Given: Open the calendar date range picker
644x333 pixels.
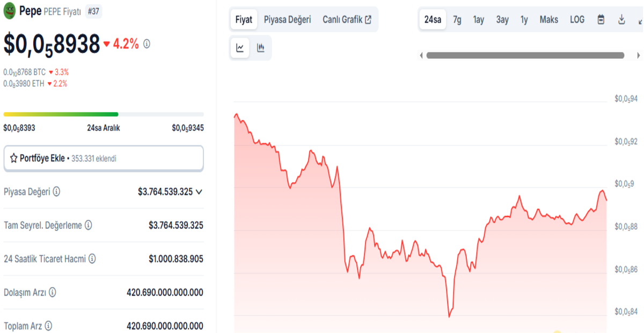Looking at the screenshot, I should (x=601, y=20).
